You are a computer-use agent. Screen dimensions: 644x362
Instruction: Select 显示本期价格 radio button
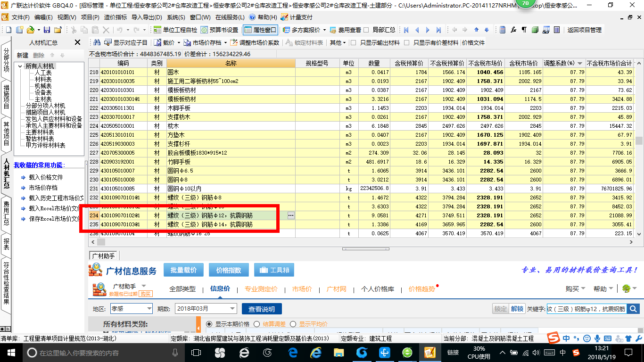point(209,324)
